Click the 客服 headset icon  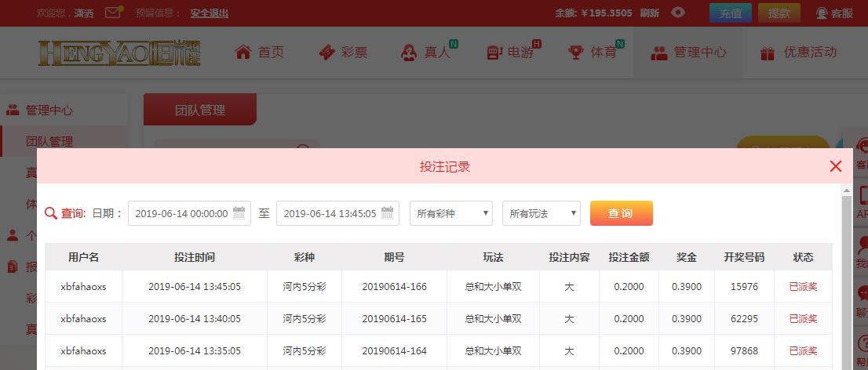[822, 13]
